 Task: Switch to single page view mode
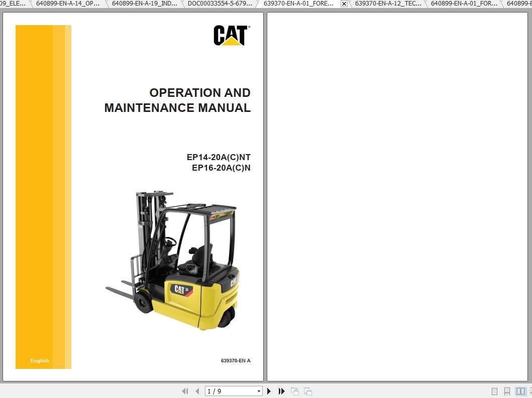(x=494, y=391)
